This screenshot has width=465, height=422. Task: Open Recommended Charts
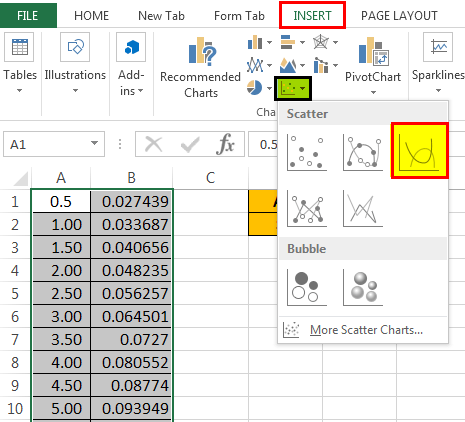[200, 68]
